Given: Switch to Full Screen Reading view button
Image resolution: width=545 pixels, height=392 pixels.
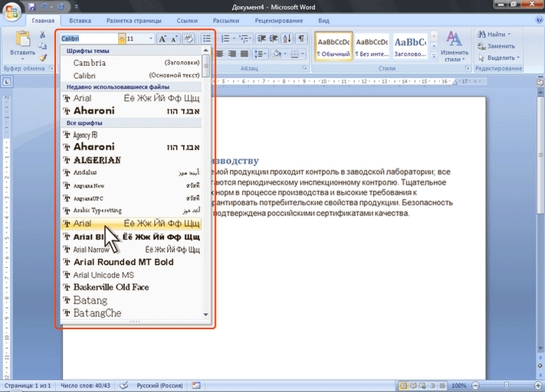Looking at the screenshot, I should pyautogui.click(x=413, y=386).
